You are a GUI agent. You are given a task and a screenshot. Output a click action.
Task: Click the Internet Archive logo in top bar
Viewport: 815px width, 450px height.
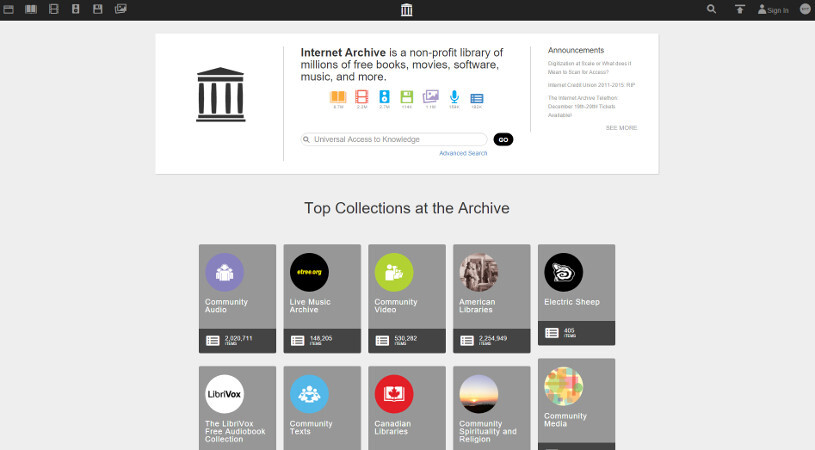click(406, 10)
